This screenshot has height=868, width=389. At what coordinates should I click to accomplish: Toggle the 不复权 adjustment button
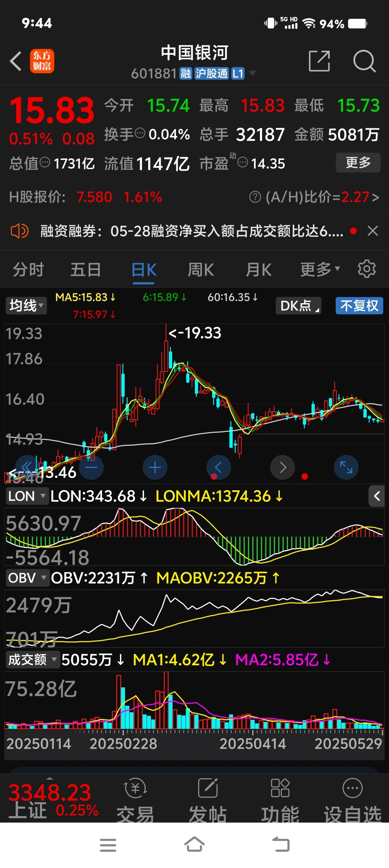(359, 306)
